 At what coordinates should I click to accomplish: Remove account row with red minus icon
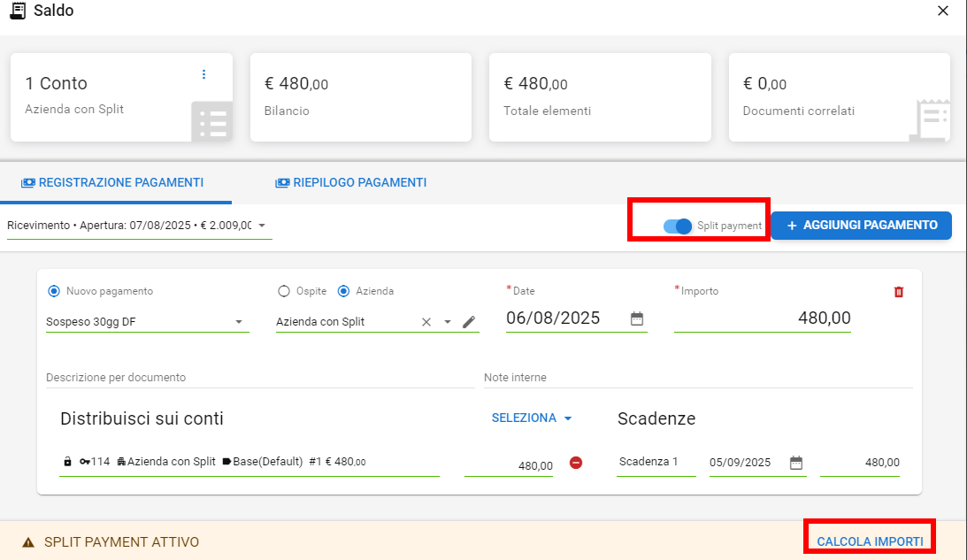coord(576,463)
